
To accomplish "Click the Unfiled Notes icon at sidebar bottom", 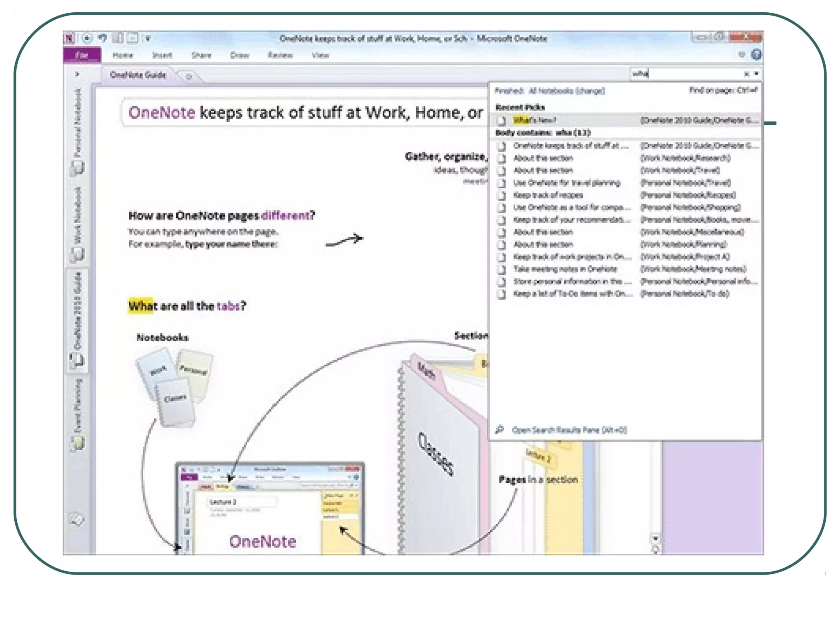I will coord(76,519).
